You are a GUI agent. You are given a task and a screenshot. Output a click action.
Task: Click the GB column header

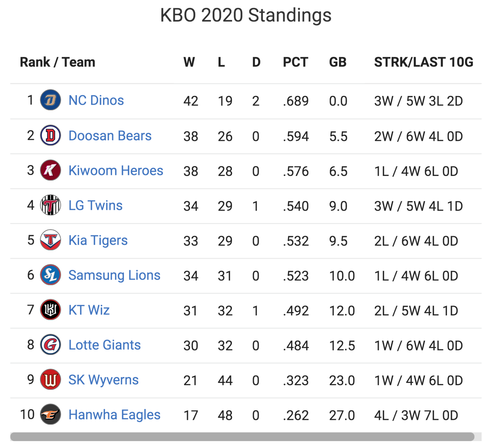coord(338,62)
